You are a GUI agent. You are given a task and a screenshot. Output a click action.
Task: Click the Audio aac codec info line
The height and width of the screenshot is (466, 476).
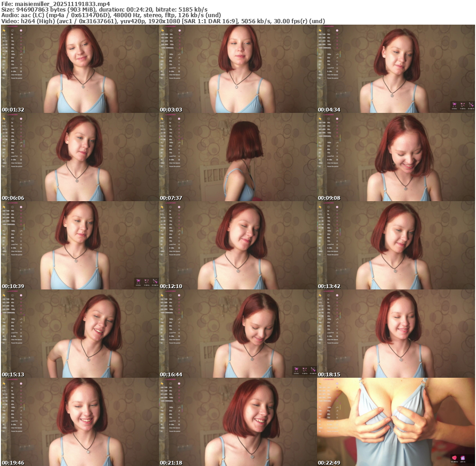(111, 15)
